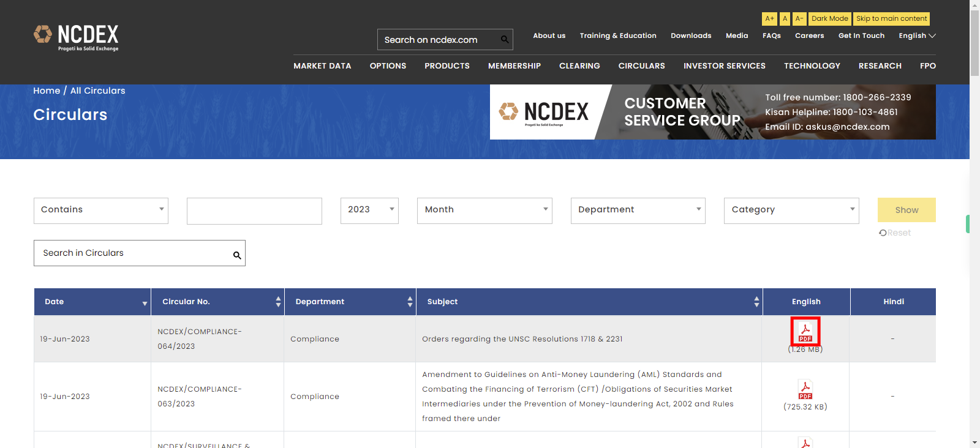Open the MARKET DATA menu
Screen dimensions: 980x448
(322, 65)
